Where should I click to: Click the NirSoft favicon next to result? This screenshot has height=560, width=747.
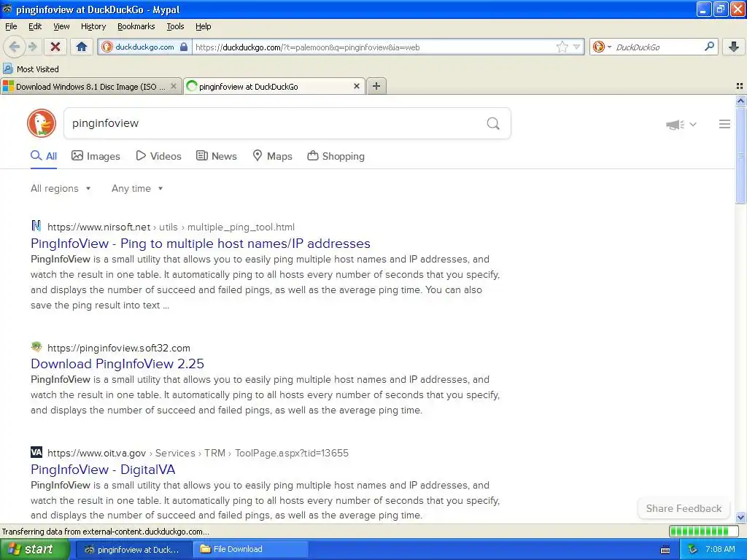tap(36, 226)
